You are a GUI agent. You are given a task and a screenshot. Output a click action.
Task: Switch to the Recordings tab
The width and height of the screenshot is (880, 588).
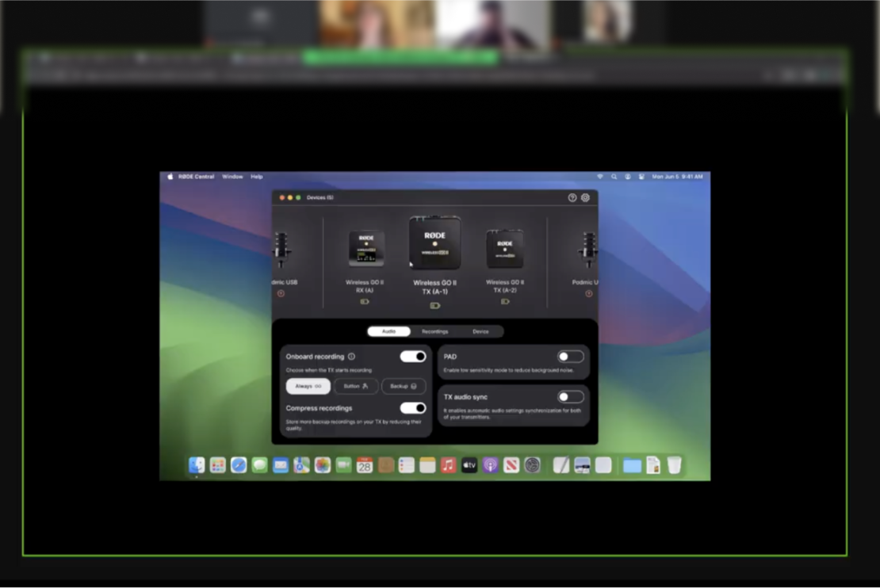[x=434, y=331]
